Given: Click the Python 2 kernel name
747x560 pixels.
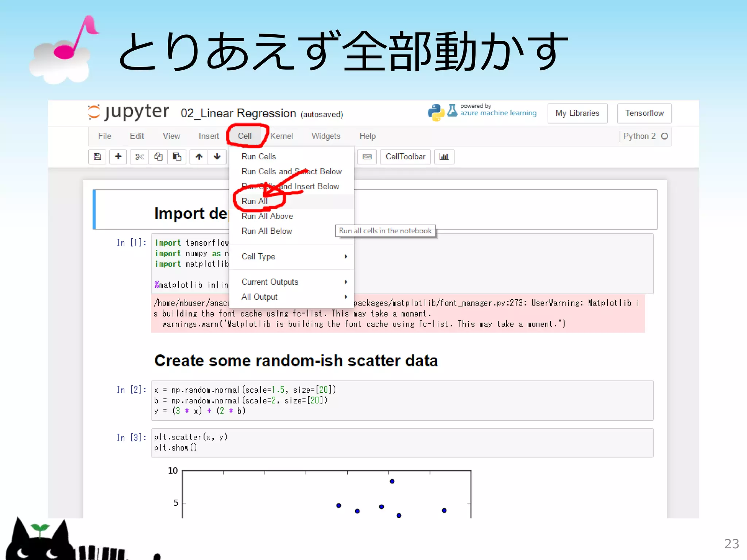Looking at the screenshot, I should [x=639, y=136].
